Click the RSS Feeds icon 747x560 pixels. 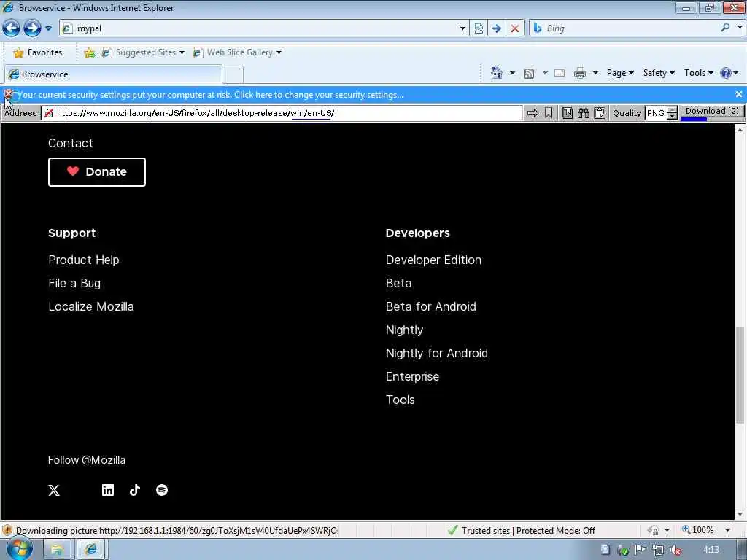(x=528, y=74)
